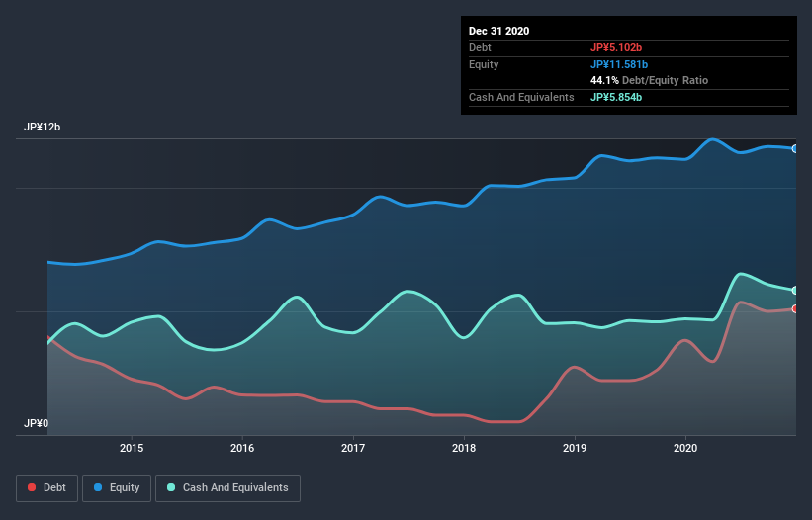Click the JP¥5.102b debt value
Image resolution: width=812 pixels, height=520 pixels.
[x=616, y=47]
